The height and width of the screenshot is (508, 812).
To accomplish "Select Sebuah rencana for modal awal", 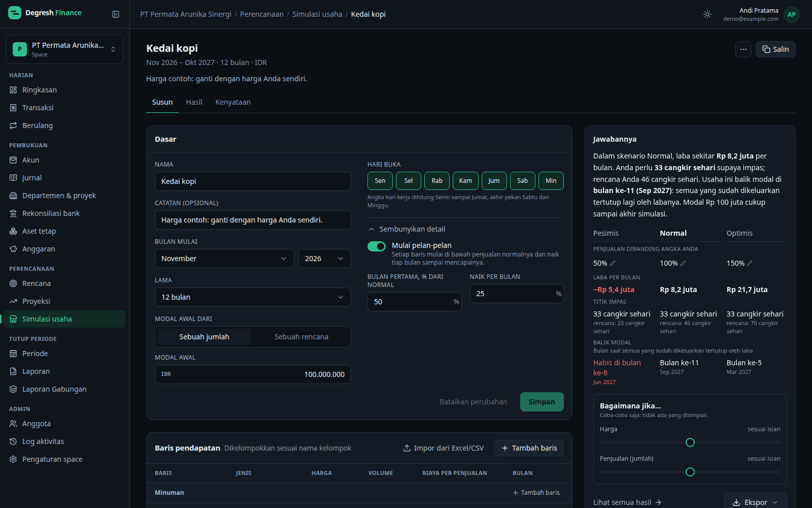I will pos(301,337).
